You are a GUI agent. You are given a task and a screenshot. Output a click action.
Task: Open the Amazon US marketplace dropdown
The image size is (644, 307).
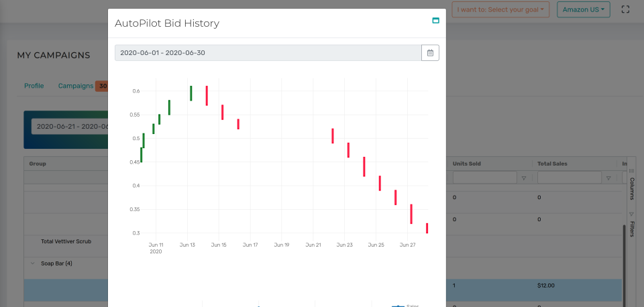(583, 9)
